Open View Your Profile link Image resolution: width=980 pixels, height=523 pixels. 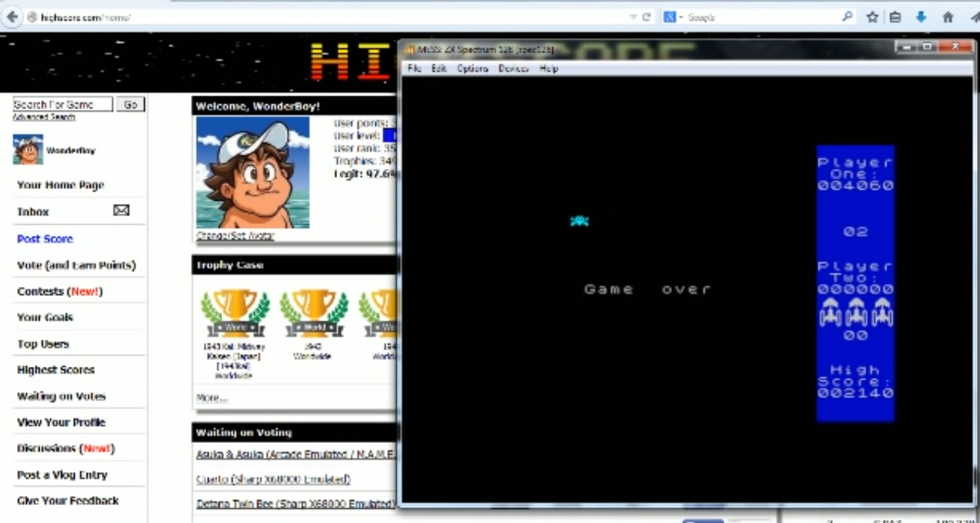tap(61, 422)
